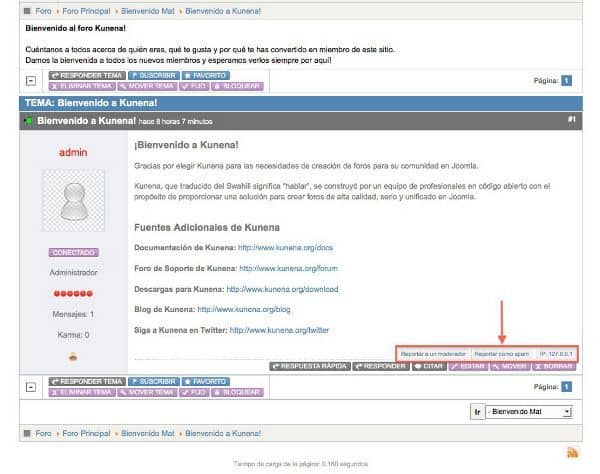Click page 1 in the bottom pagination
600x474 pixels.
point(566,387)
